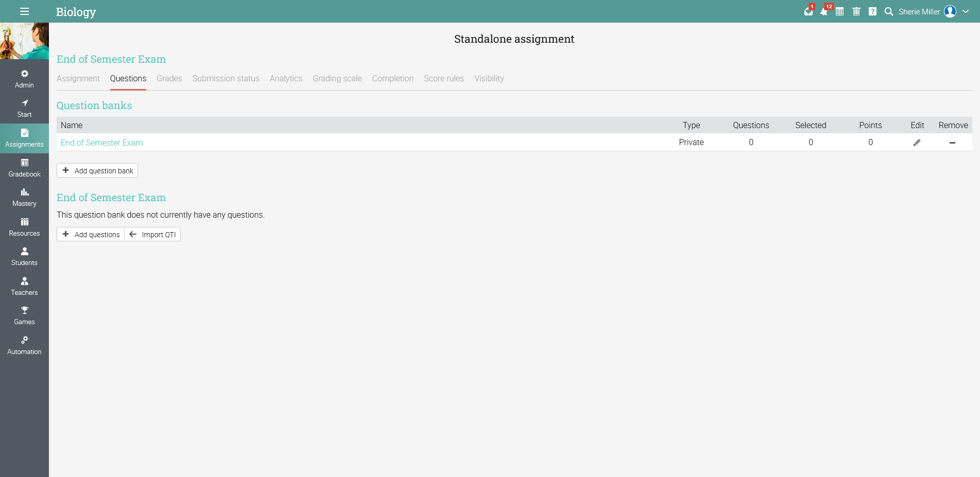Click the Add question bank button
The height and width of the screenshot is (477, 980).
point(97,170)
